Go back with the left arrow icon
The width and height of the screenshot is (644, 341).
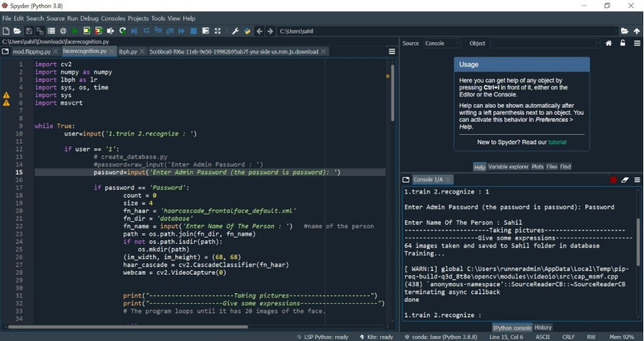[x=259, y=31]
